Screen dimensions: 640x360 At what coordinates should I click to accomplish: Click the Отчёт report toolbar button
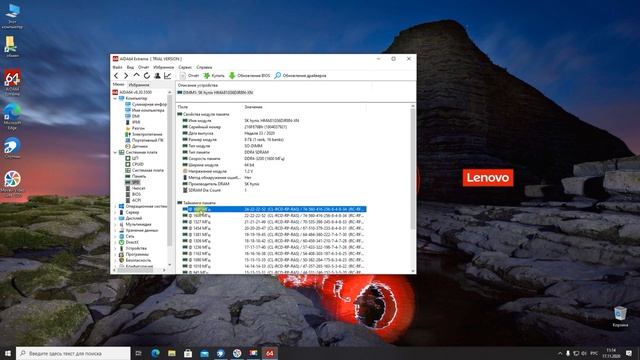(x=189, y=76)
